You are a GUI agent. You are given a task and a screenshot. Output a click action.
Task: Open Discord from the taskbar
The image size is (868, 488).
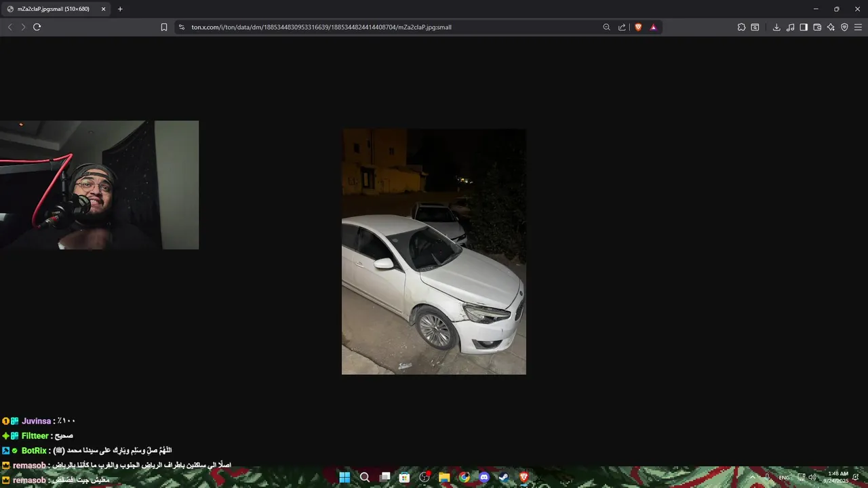pyautogui.click(x=484, y=477)
